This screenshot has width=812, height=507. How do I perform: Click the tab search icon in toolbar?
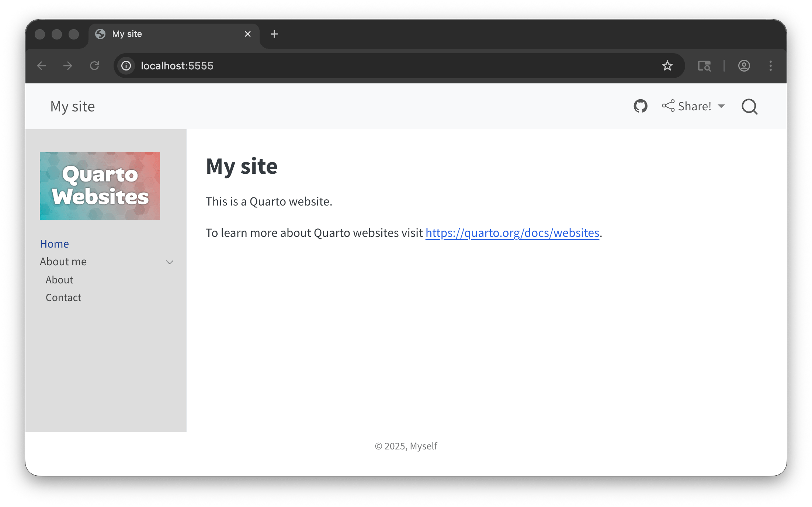tap(704, 66)
